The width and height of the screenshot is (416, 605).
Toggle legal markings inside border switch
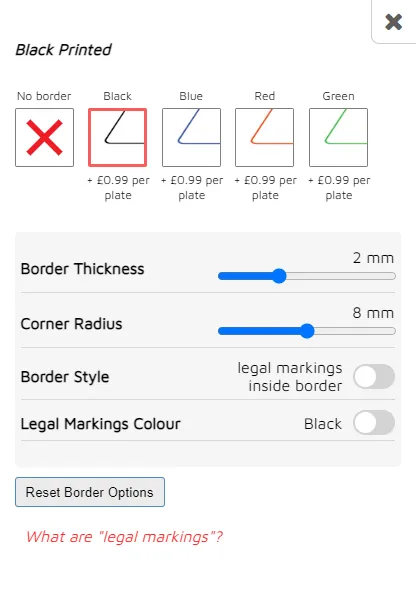pyautogui.click(x=374, y=377)
